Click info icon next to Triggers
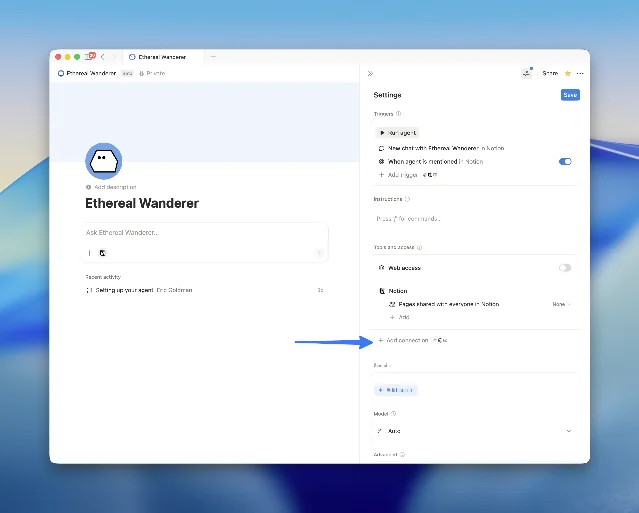Image resolution: width=639 pixels, height=513 pixels. [x=399, y=114]
